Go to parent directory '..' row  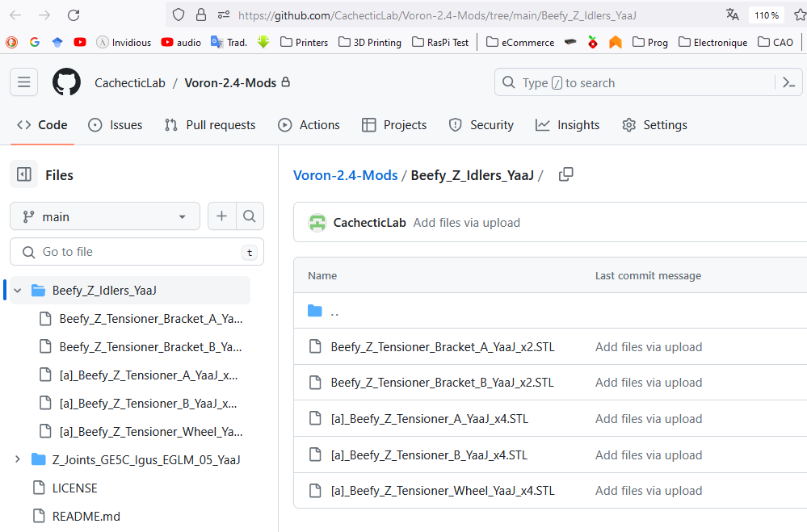[334, 312]
